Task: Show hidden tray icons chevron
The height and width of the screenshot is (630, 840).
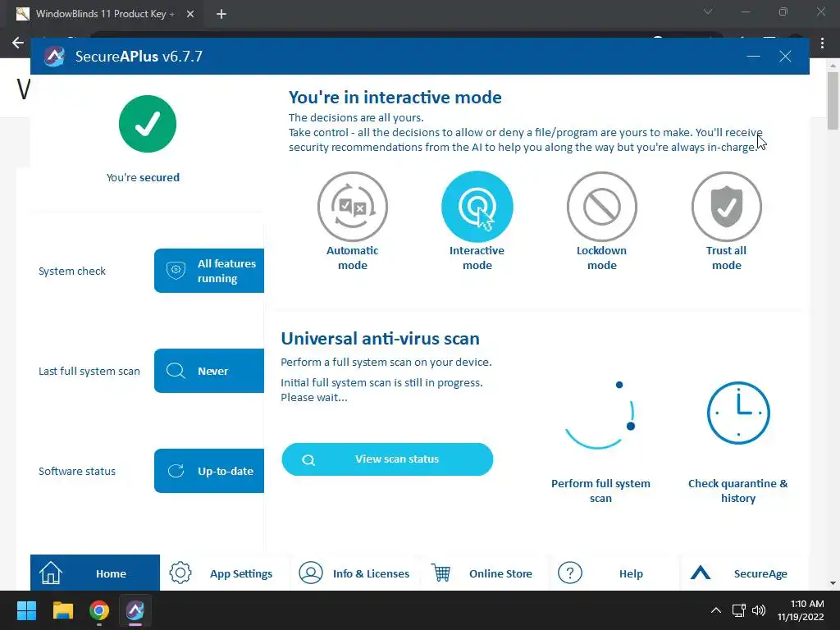Action: (x=715, y=610)
